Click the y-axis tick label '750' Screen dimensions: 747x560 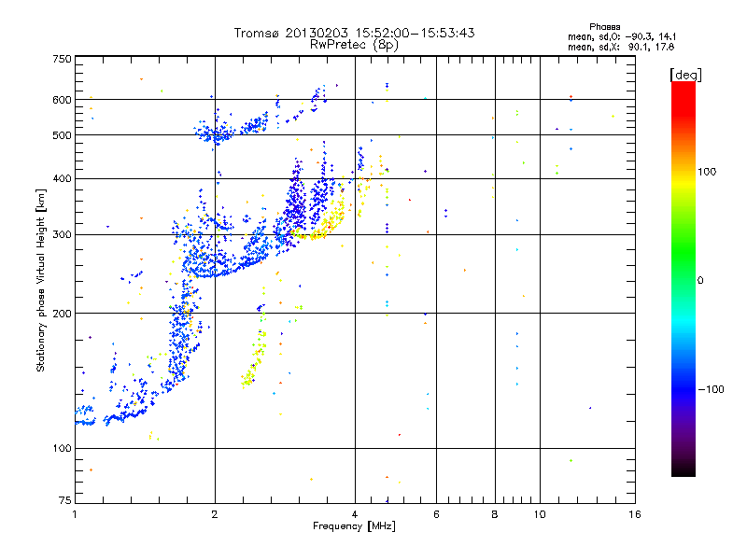[x=62, y=59]
